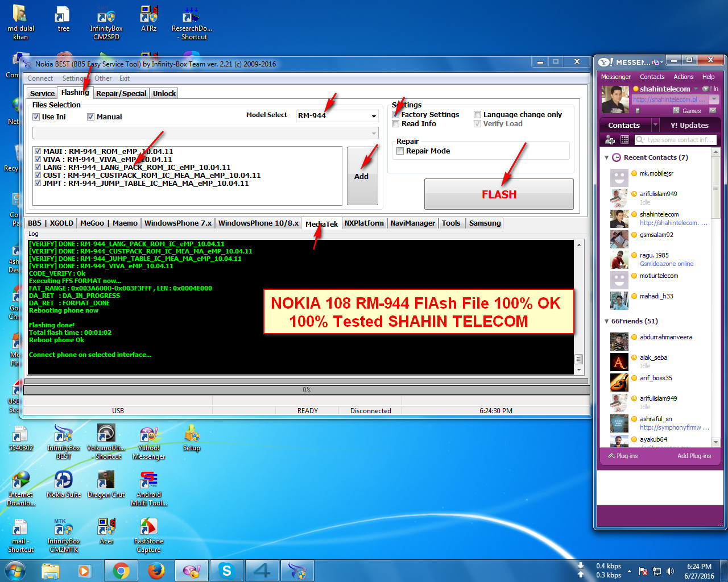
Task: Open InfinityBox BEST desktop shortcut
Action: [63, 442]
